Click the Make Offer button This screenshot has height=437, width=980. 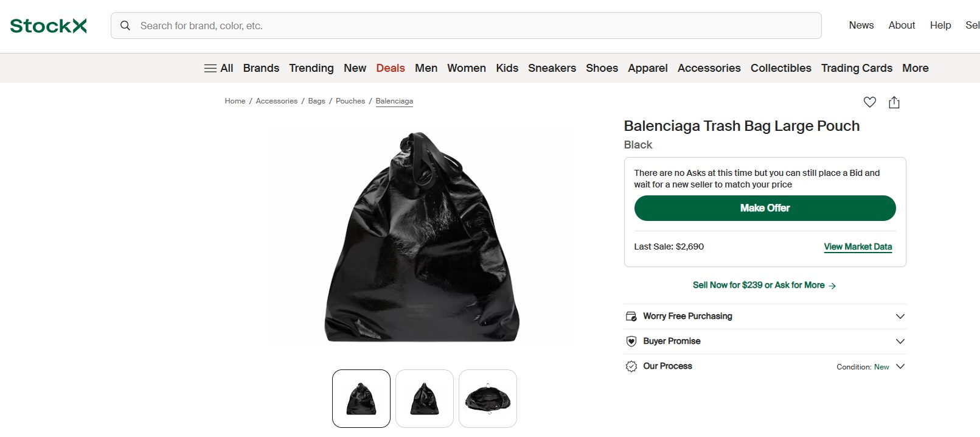pos(765,208)
